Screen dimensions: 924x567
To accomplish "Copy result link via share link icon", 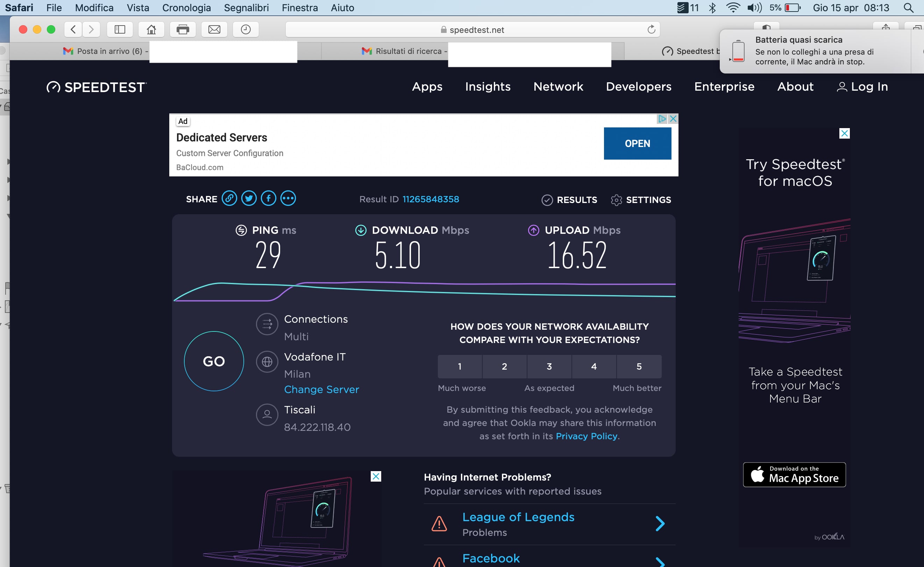I will pos(229,198).
